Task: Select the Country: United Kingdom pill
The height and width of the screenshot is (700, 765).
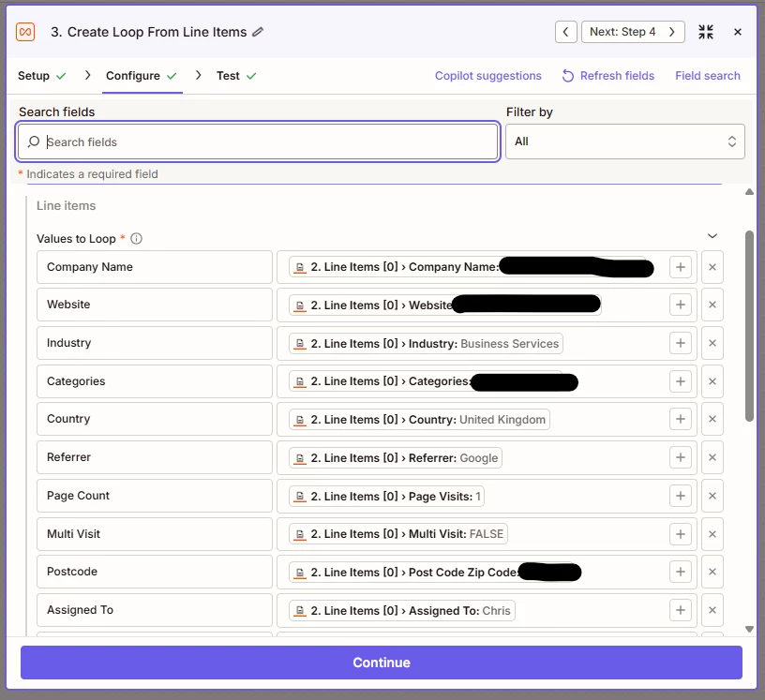Action: (x=420, y=420)
